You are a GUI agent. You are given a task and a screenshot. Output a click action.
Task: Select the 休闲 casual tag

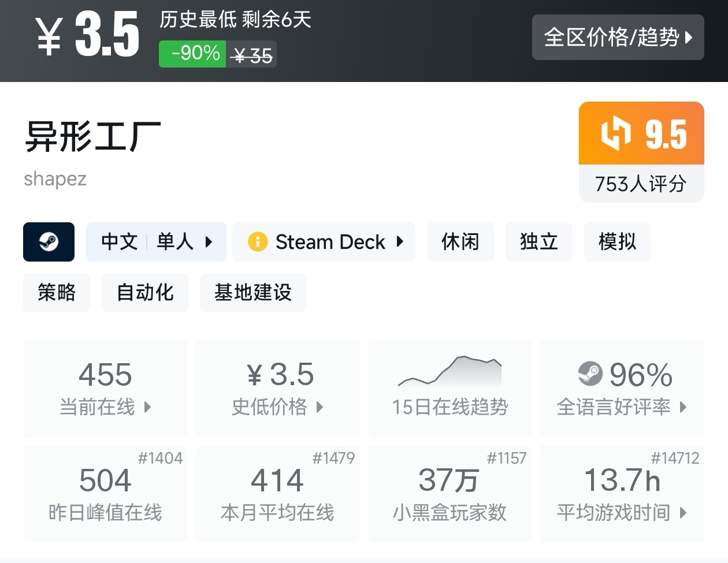point(460,242)
